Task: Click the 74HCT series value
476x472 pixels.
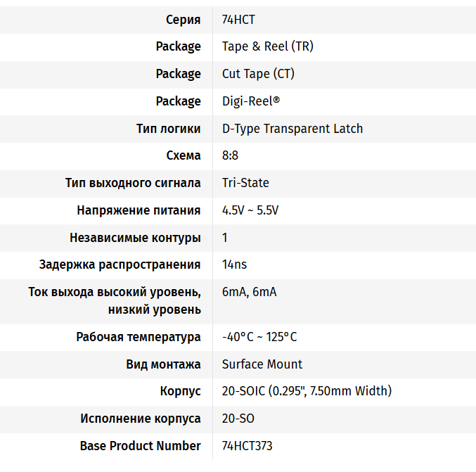Action: (x=238, y=20)
